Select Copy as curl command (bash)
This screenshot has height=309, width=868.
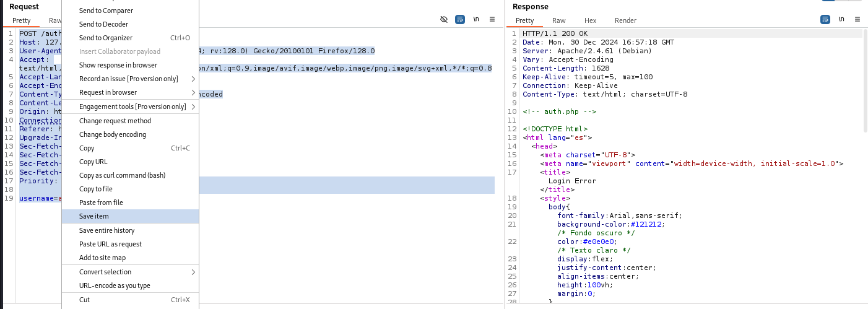point(130,175)
